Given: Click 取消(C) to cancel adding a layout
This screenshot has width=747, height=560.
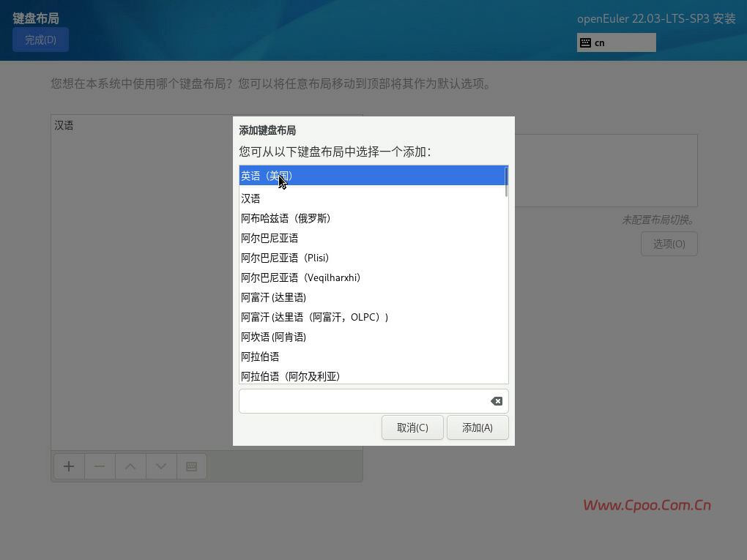Looking at the screenshot, I should click(412, 428).
